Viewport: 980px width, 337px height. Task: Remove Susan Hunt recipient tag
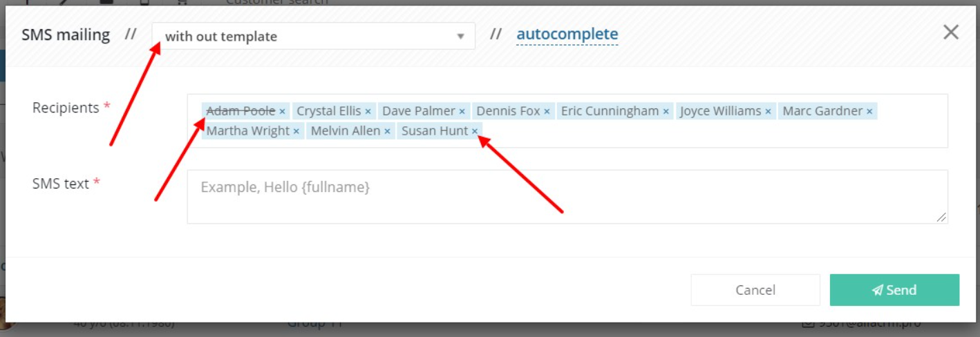475,131
